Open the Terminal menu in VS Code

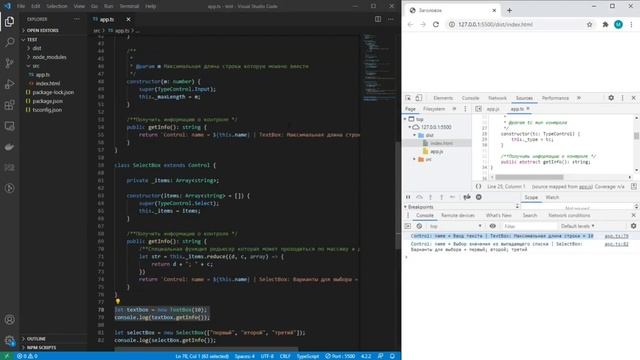129,6
